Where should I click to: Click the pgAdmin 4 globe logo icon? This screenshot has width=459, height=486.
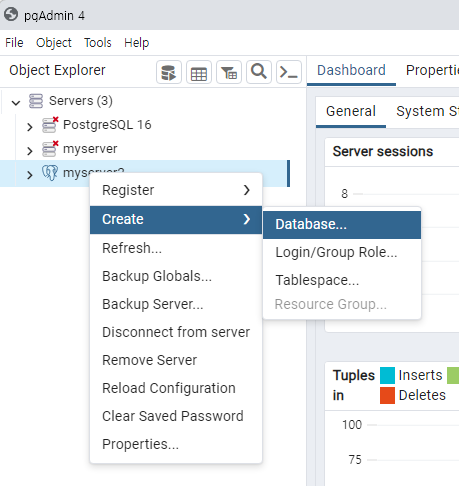(x=11, y=14)
